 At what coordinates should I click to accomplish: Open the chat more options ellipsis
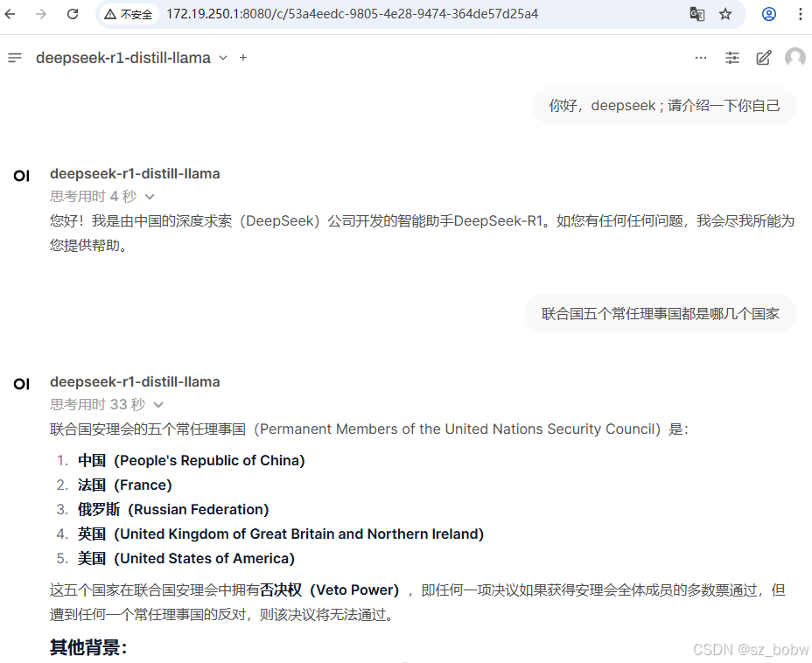(701, 58)
